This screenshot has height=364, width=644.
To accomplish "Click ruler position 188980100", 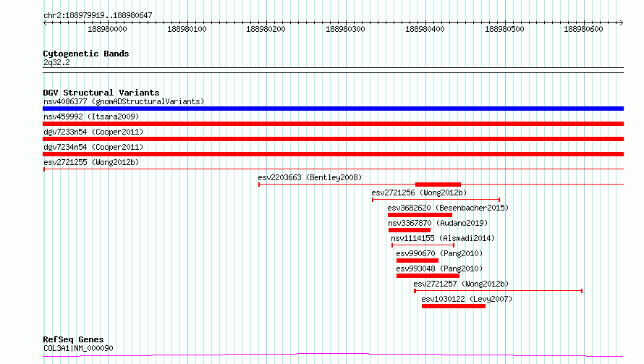I will (x=187, y=29).
